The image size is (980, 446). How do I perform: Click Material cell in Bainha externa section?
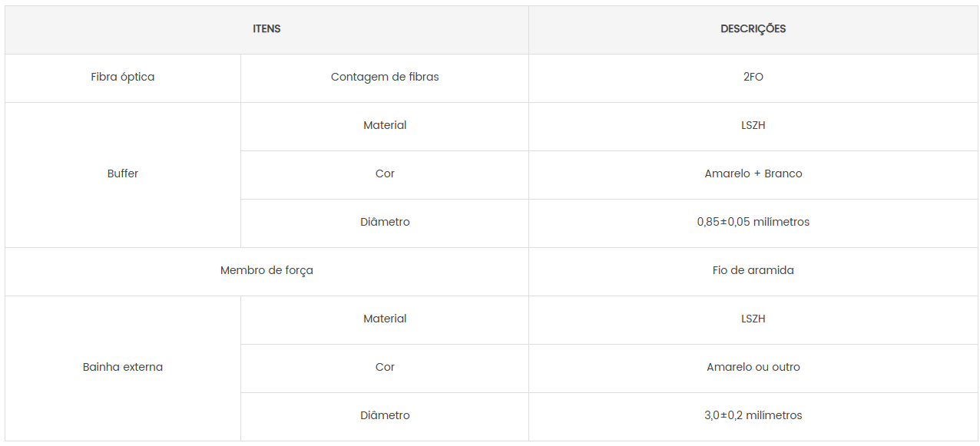click(385, 319)
